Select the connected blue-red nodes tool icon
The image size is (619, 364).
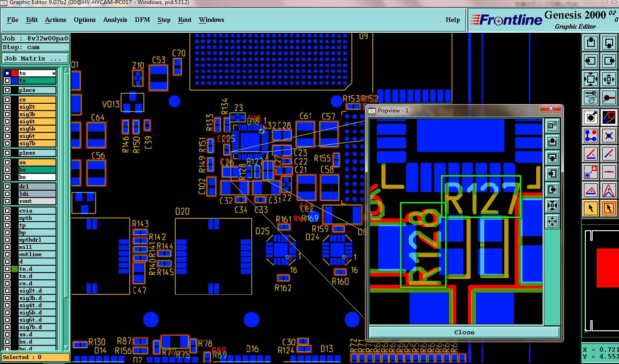tap(591, 135)
